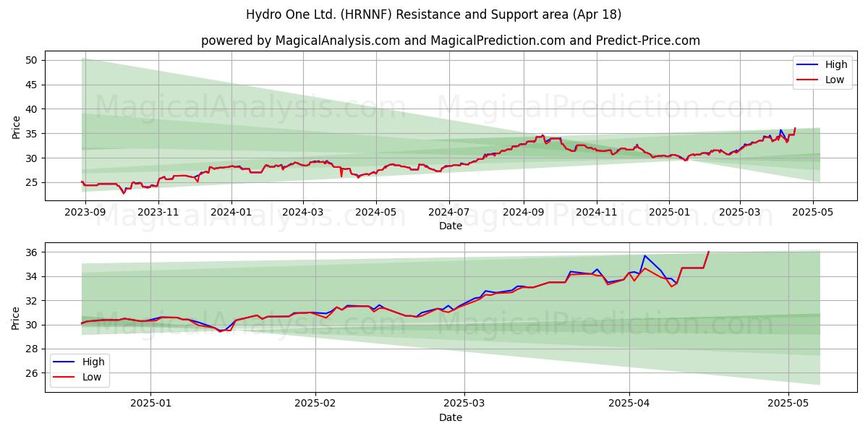The width and height of the screenshot is (868, 434).
Task: Click the '2025-05' x-axis label in bottom chart
Action: click(x=788, y=404)
